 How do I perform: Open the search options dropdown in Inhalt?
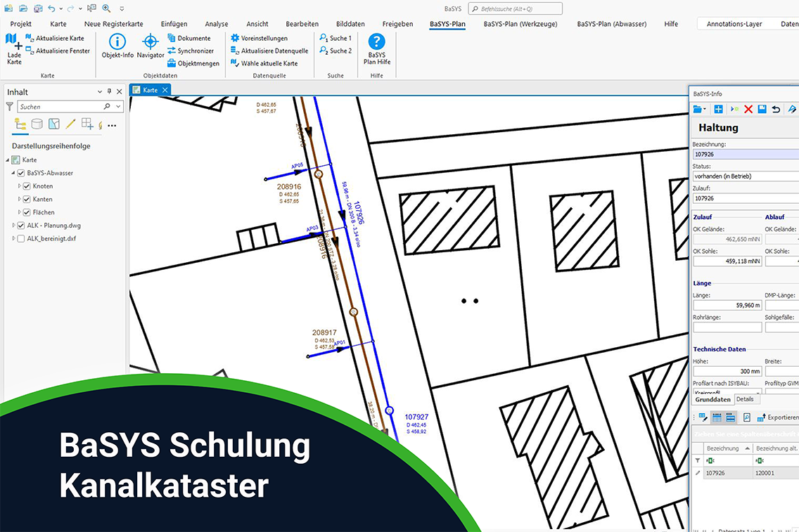pyautogui.click(x=118, y=107)
